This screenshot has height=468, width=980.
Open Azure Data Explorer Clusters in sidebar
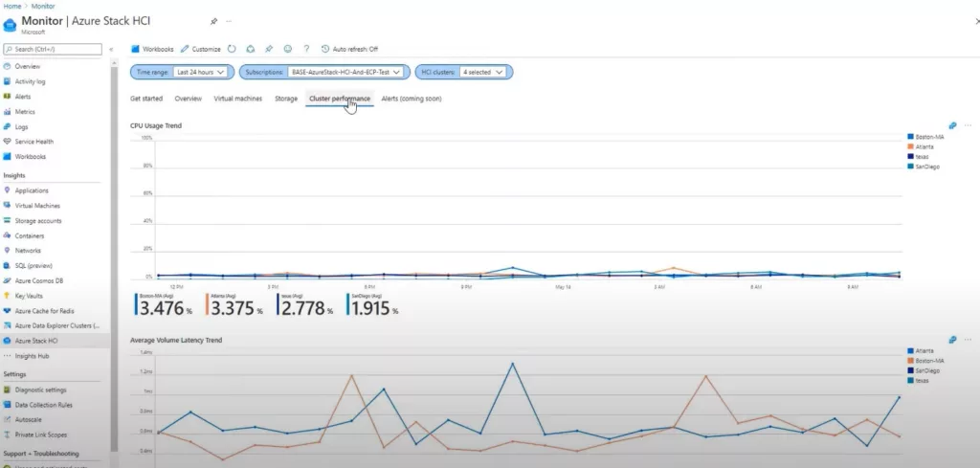pos(55,325)
